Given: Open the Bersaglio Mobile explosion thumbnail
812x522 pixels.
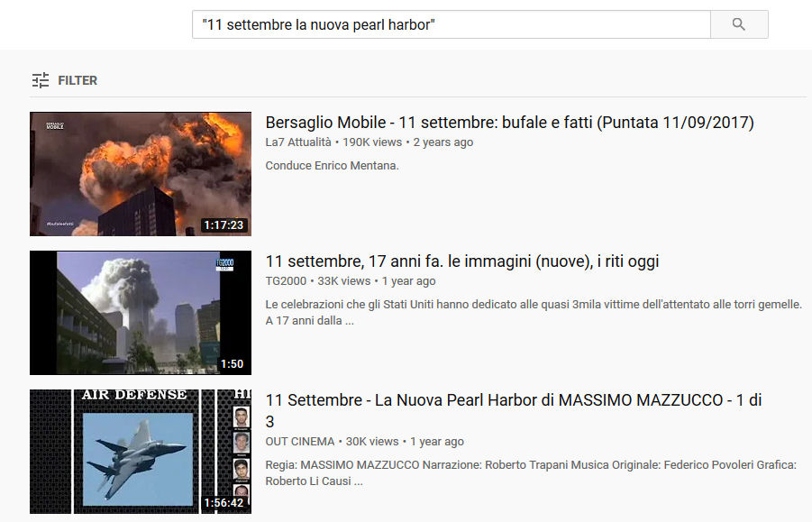Looking at the screenshot, I should pyautogui.click(x=140, y=174).
